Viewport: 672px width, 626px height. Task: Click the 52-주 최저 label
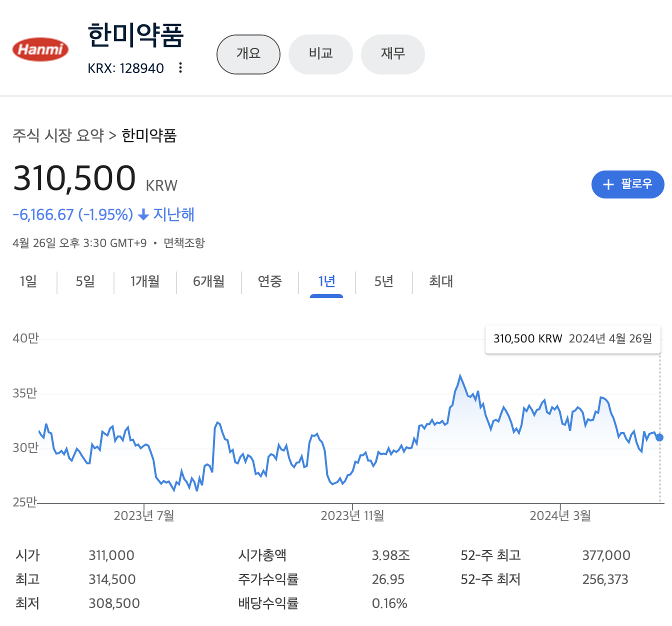pos(491,579)
